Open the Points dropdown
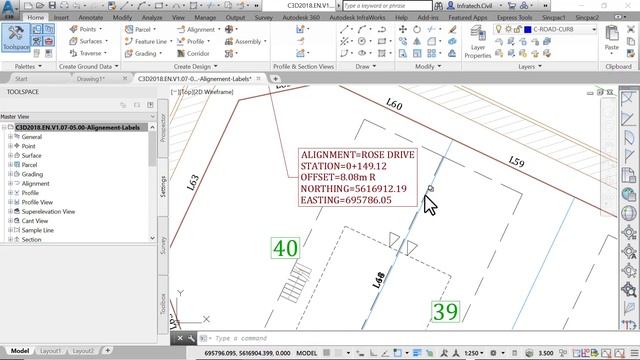The height and width of the screenshot is (360, 640). pyautogui.click(x=100, y=29)
